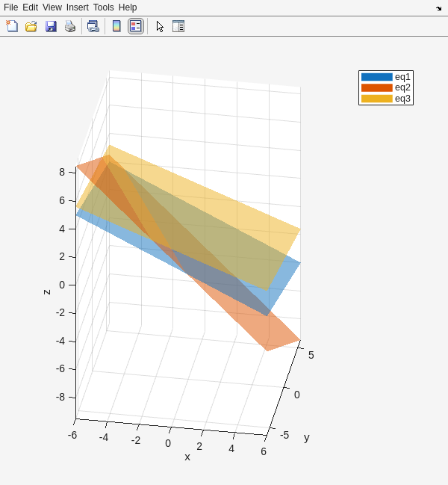Print the figure using the printer icon
Image resolution: width=448 pixels, height=485 pixels.
pyautogui.click(x=70, y=26)
